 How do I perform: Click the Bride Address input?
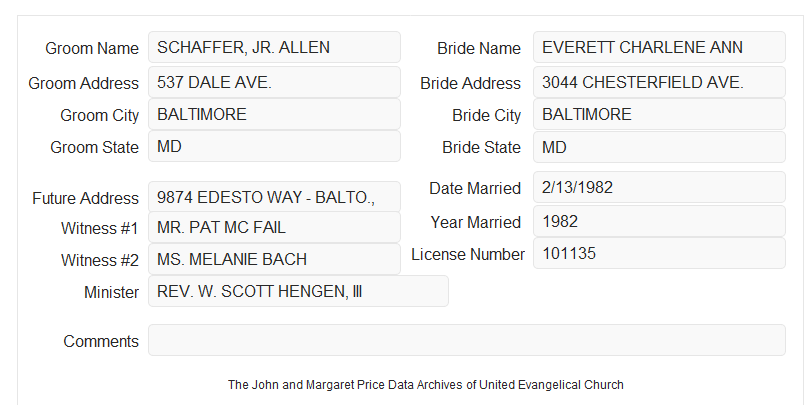click(659, 82)
